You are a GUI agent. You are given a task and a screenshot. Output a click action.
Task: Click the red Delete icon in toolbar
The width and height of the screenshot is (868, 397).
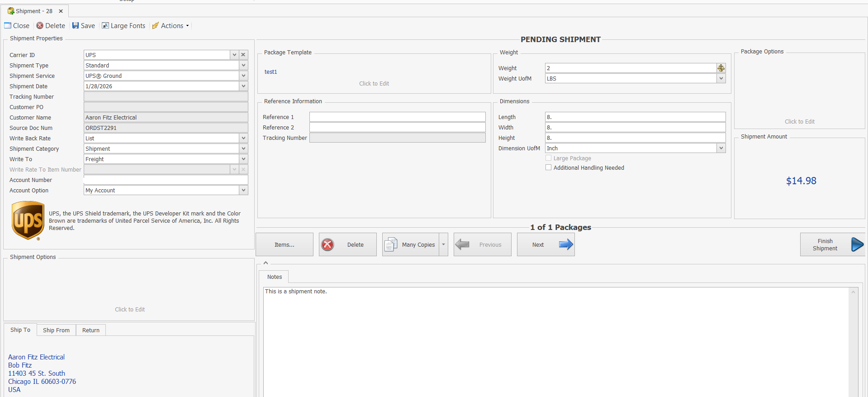[x=40, y=26]
